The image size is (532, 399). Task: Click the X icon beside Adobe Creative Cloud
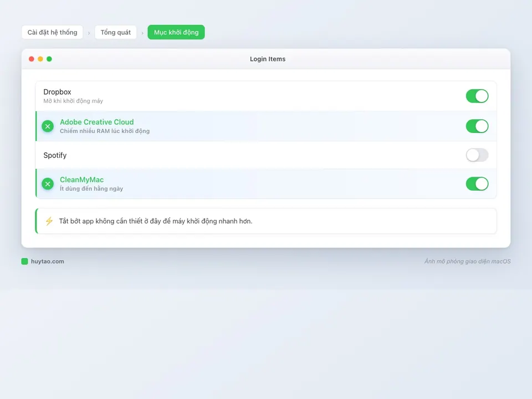(x=48, y=126)
